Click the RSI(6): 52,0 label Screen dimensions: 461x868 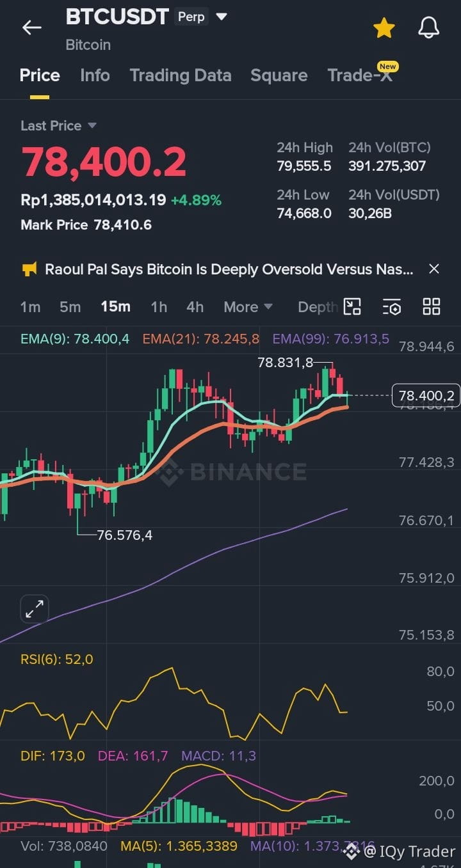click(x=56, y=659)
